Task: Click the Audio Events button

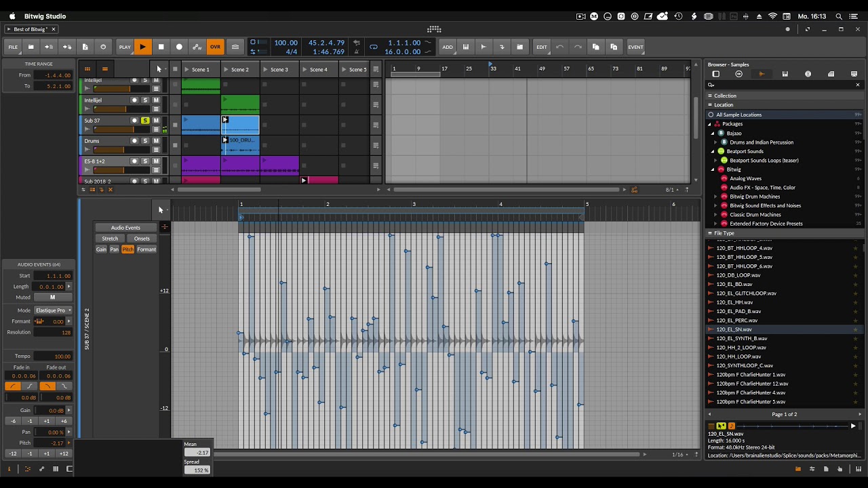Action: (125, 228)
